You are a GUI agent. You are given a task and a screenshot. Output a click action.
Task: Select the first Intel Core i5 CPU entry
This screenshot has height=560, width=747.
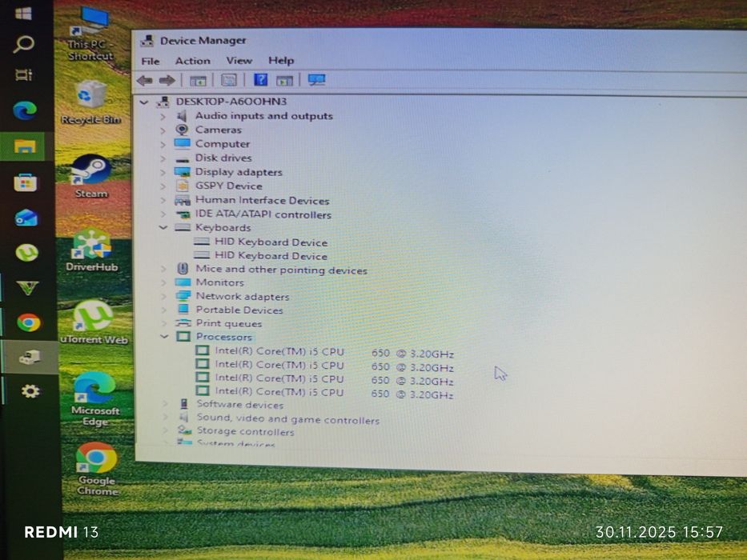point(335,353)
